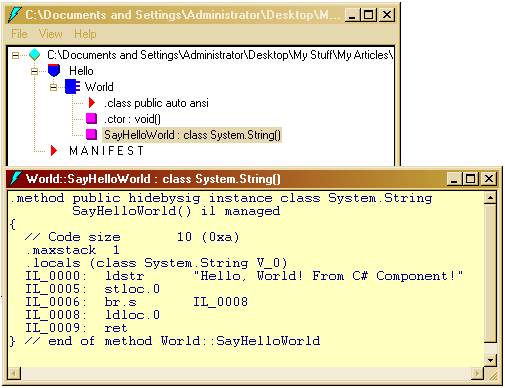Maximize the main ILDASM window
Screen dimensions: 505x388
click(369, 15)
